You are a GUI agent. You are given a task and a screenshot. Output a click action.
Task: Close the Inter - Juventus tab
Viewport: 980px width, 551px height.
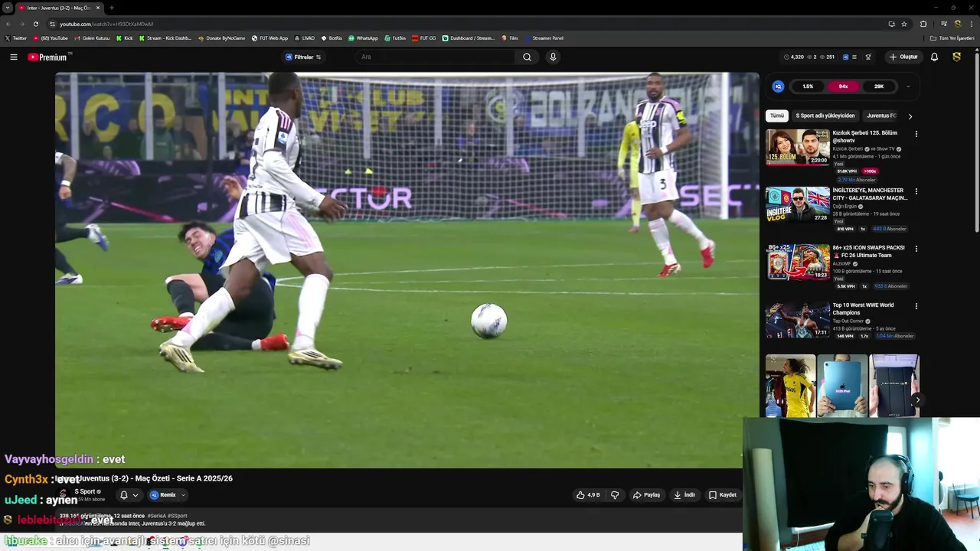click(x=98, y=8)
